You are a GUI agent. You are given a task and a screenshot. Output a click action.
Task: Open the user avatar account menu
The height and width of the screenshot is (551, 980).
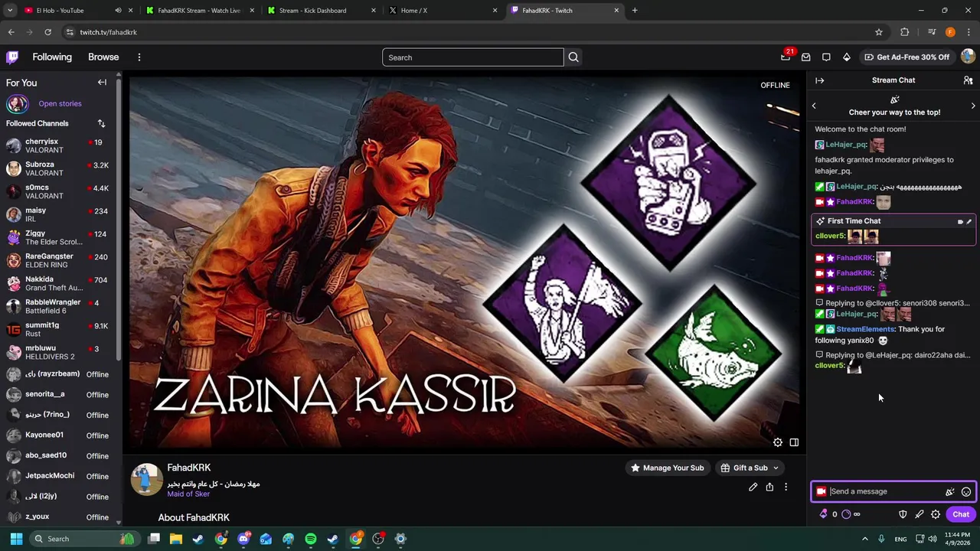[x=969, y=57]
